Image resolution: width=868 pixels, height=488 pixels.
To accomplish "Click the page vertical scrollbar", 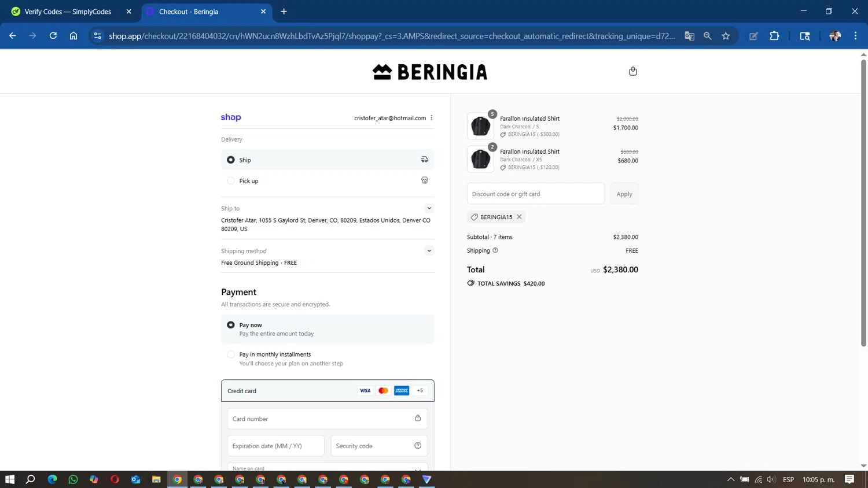I will (x=863, y=202).
